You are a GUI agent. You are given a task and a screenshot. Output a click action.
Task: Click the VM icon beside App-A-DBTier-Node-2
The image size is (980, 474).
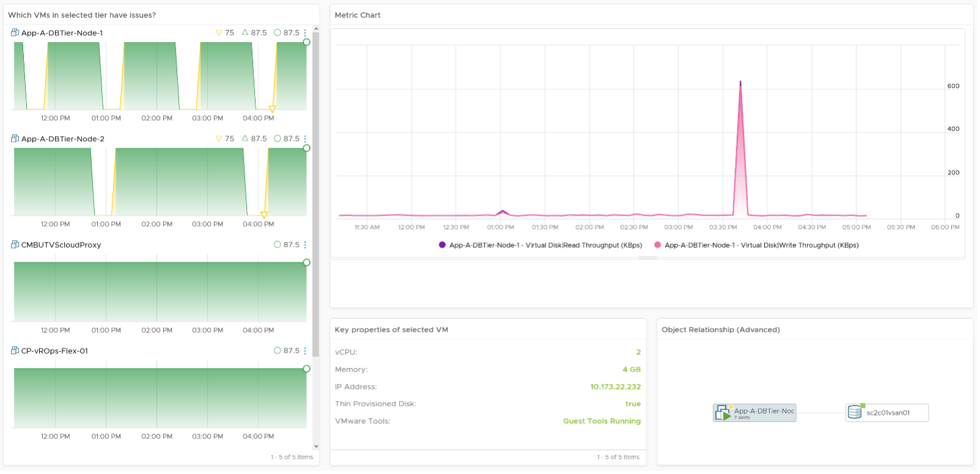(x=15, y=139)
